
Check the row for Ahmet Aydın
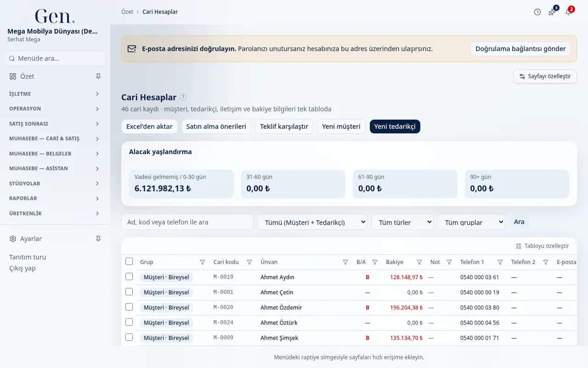[129, 276]
